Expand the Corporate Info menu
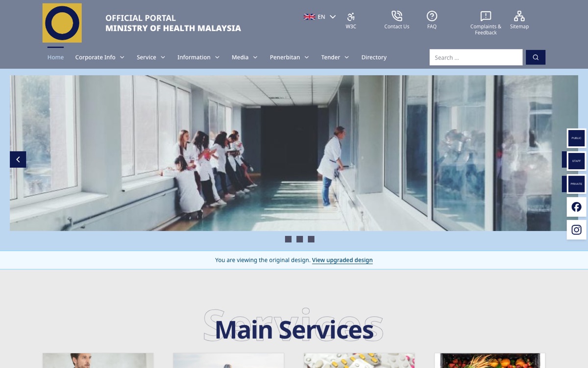The height and width of the screenshot is (368, 588). [100, 57]
